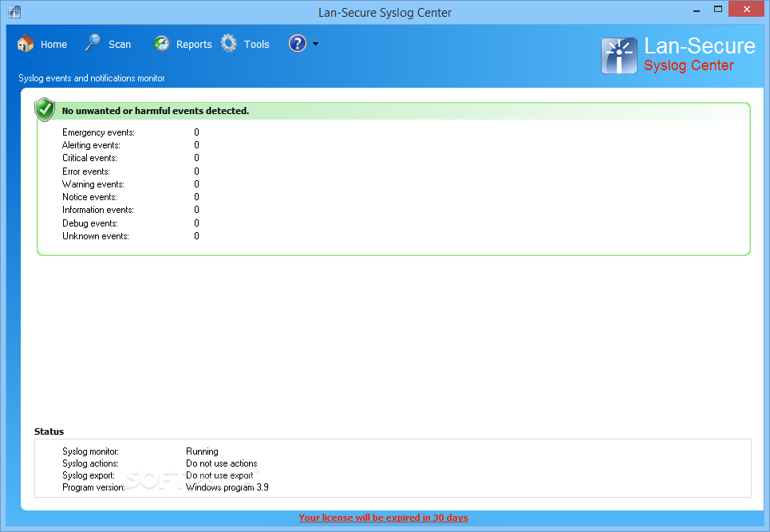The width and height of the screenshot is (770, 532).
Task: Open the Scan menu label
Action: pos(120,44)
